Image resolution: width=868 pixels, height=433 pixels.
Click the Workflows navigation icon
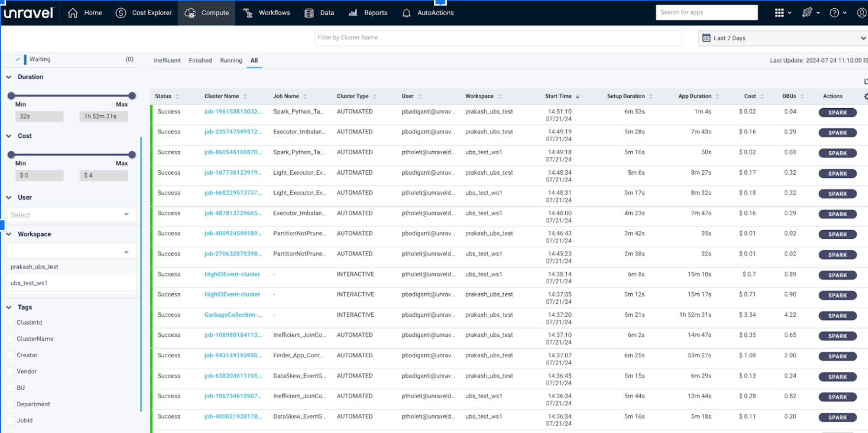click(x=248, y=13)
